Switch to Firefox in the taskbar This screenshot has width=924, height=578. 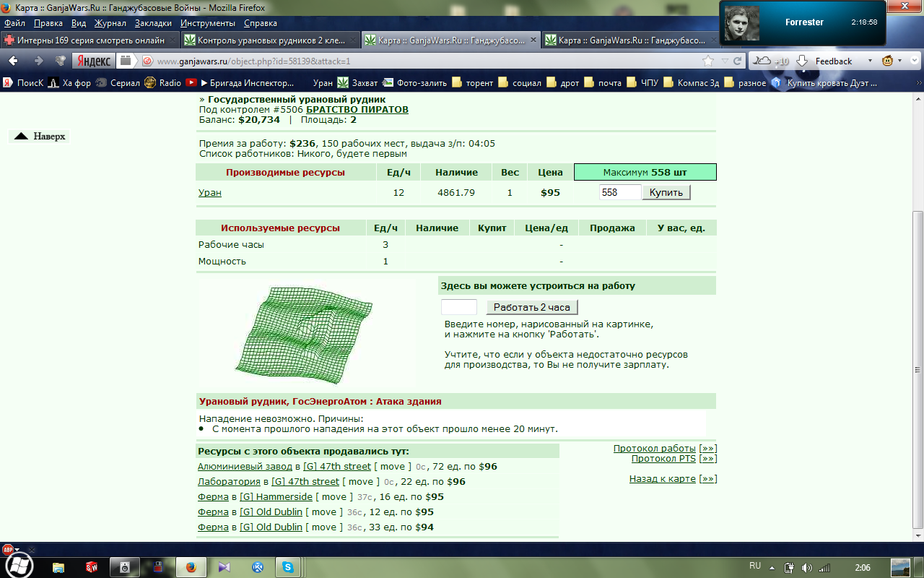point(191,567)
